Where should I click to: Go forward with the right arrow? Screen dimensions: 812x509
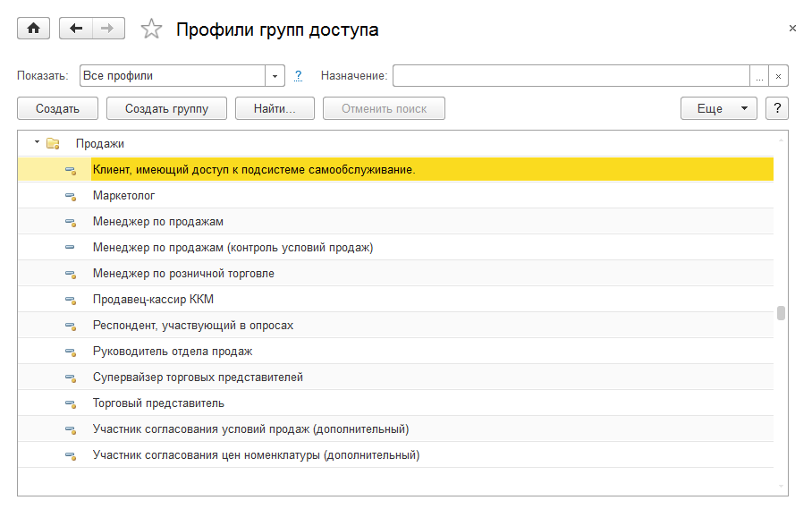point(107,29)
